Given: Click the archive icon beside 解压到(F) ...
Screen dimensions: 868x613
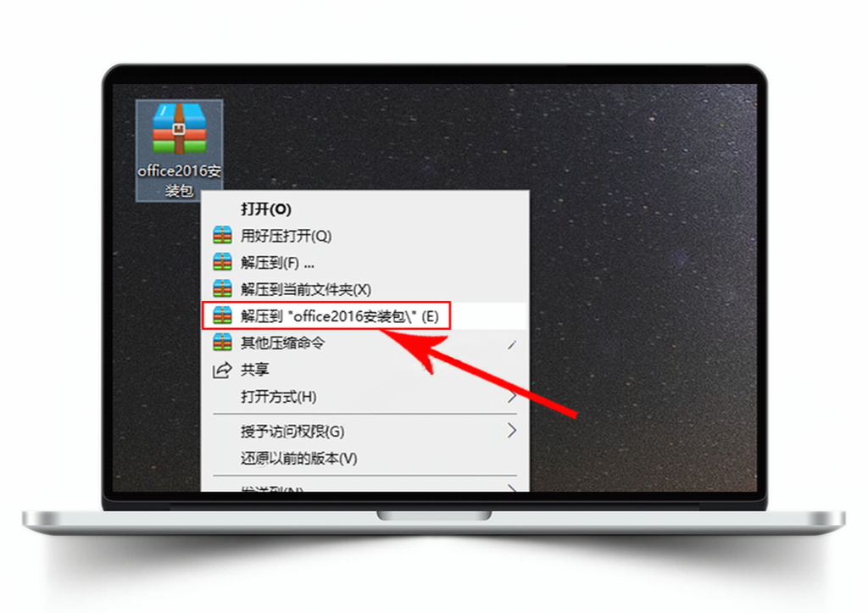Looking at the screenshot, I should pyautogui.click(x=223, y=262).
